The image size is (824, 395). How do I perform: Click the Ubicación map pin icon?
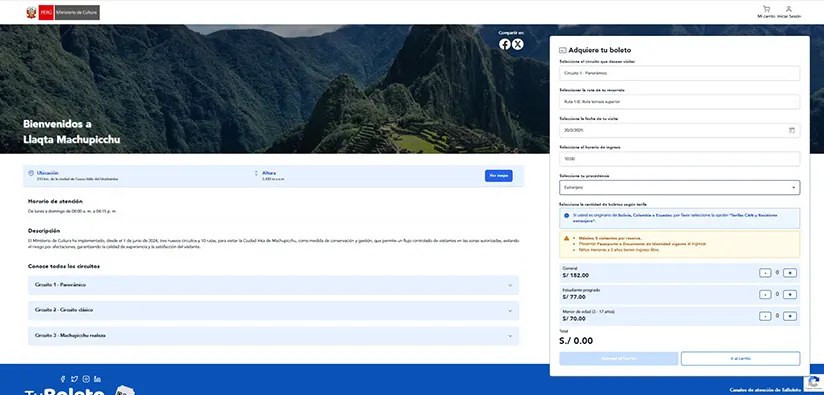(32, 173)
